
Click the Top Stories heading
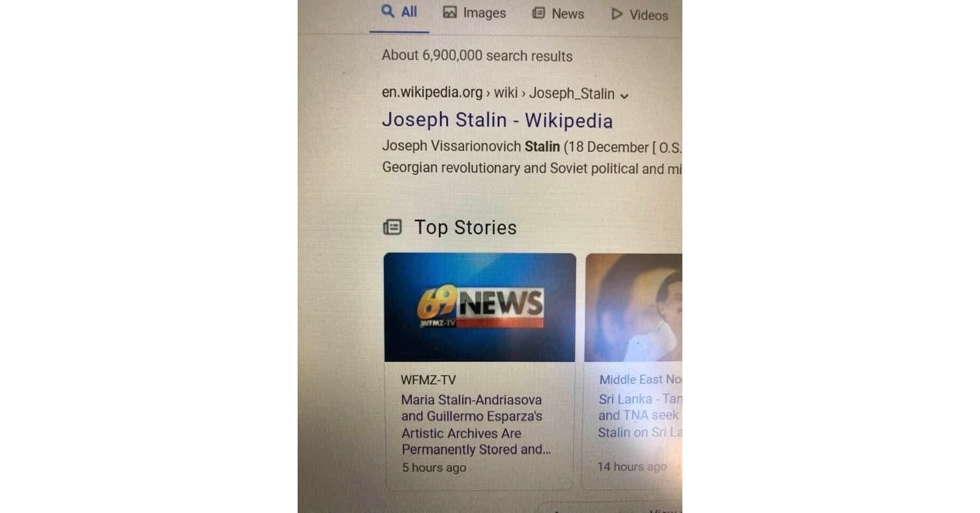[x=465, y=228]
